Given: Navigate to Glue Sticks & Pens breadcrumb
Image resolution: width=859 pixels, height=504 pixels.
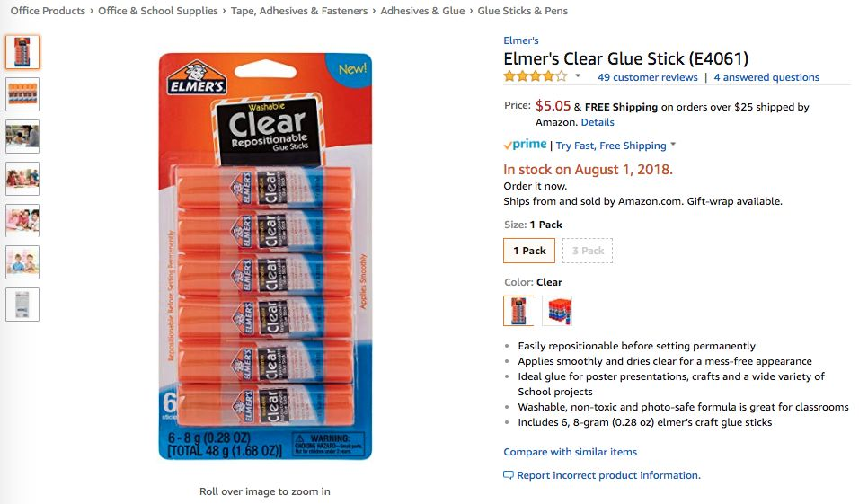Looking at the screenshot, I should click(x=523, y=11).
